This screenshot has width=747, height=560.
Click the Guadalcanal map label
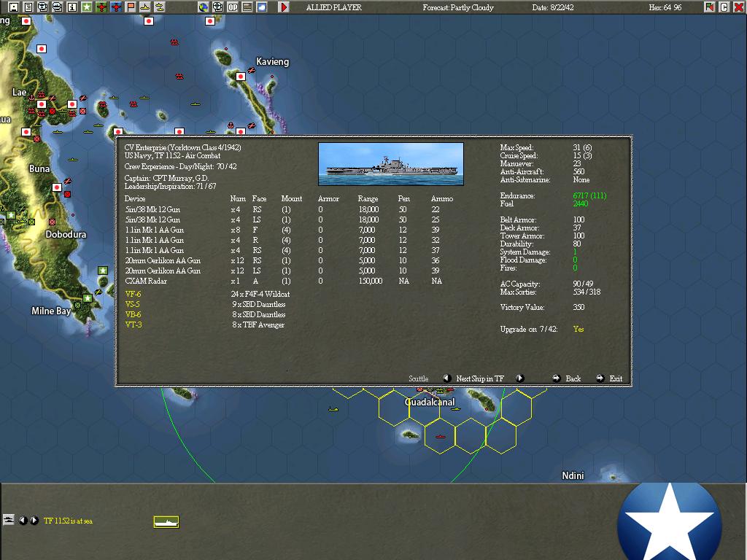click(x=430, y=402)
